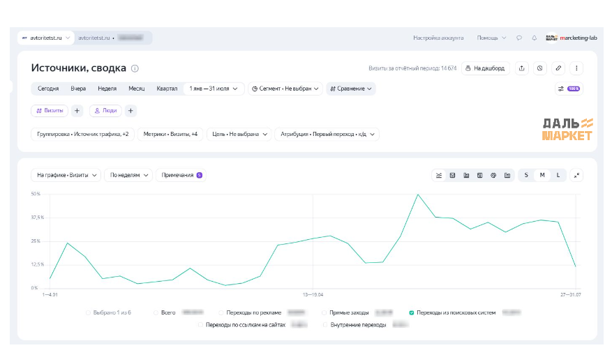The height and width of the screenshot is (364, 612).
Task: Copy the report link via chain icon
Action: point(558,68)
